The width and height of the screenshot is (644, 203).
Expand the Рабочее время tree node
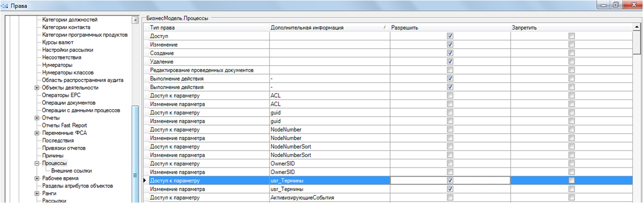click(x=37, y=178)
